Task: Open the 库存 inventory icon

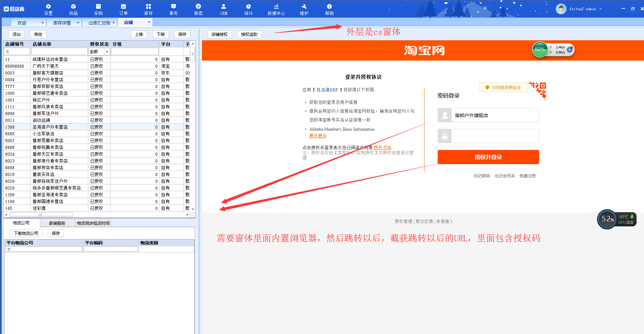Action: (x=148, y=9)
